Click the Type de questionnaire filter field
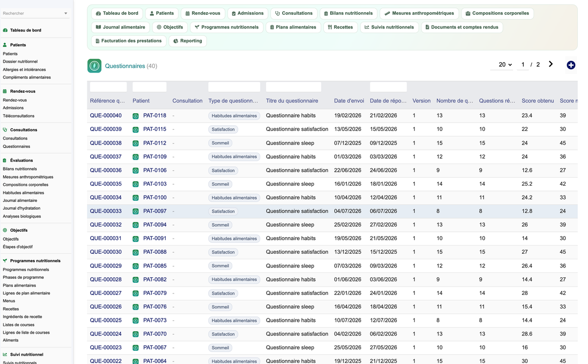The height and width of the screenshot is (364, 588). click(x=234, y=87)
